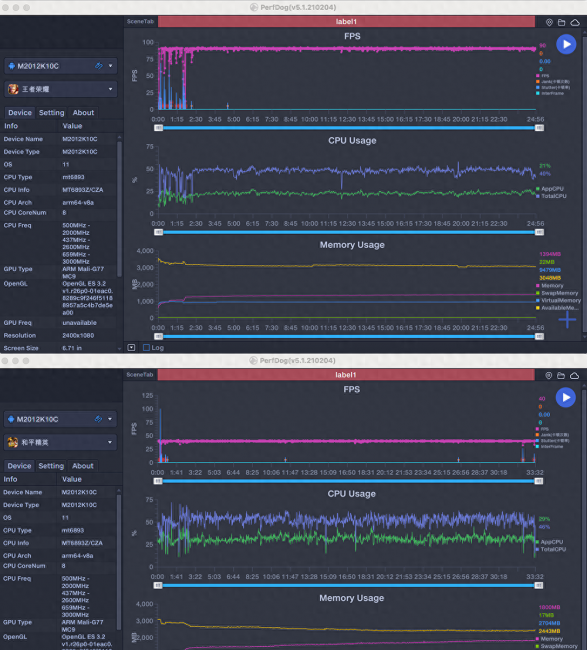Image resolution: width=587 pixels, height=650 pixels.
Task: Click the red label1 bar in the bottom window
Action: (346, 375)
